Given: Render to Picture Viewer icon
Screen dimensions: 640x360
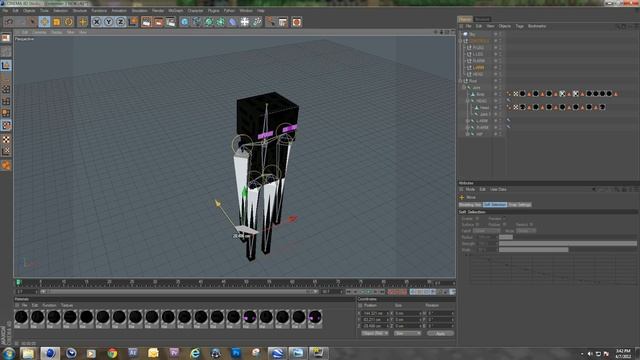Looking at the screenshot, I should (x=158, y=22).
